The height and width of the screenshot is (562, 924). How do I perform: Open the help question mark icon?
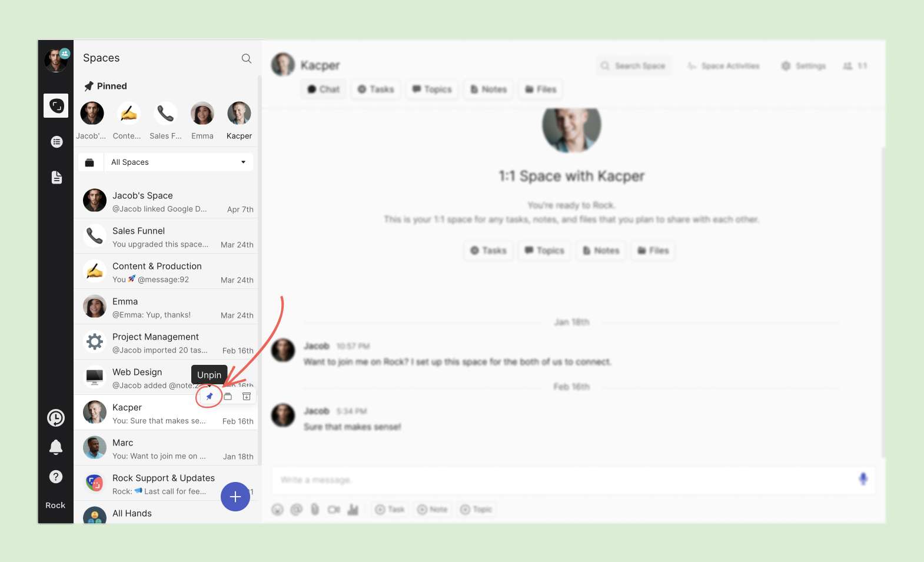click(56, 477)
